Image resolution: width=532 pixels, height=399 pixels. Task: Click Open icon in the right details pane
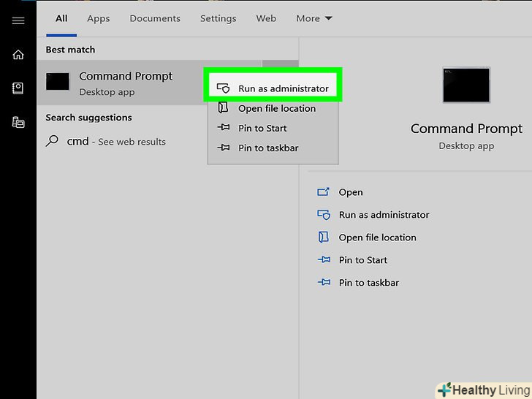click(x=323, y=192)
